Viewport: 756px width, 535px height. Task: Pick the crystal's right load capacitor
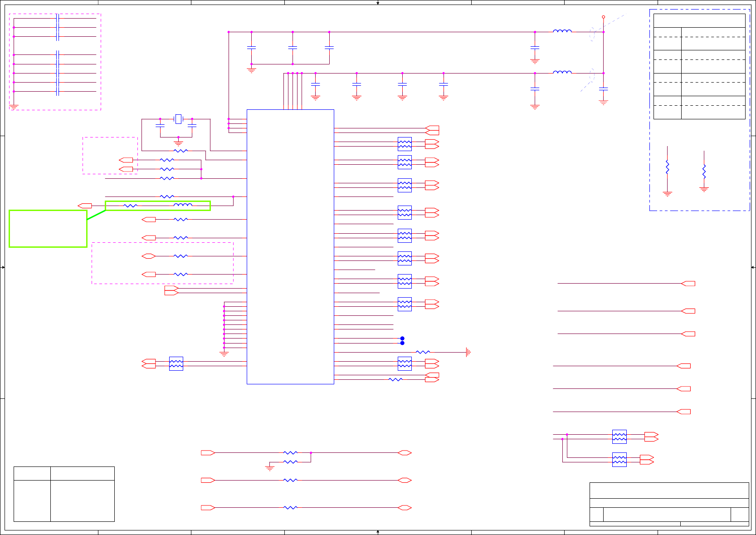192,125
